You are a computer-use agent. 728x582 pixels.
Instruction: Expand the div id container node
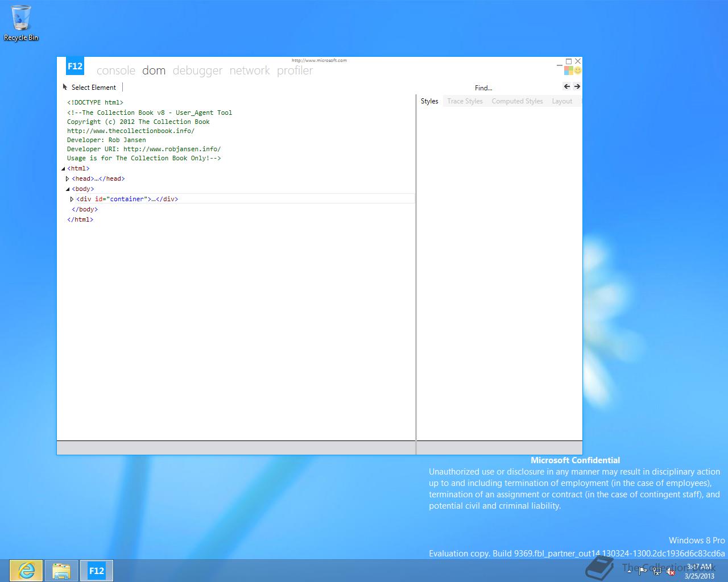[x=72, y=199]
